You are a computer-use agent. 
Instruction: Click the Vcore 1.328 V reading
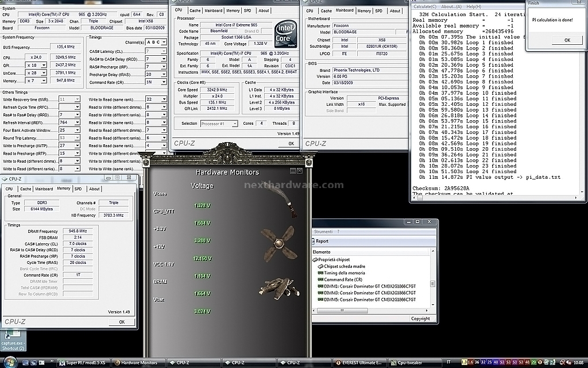click(x=203, y=206)
